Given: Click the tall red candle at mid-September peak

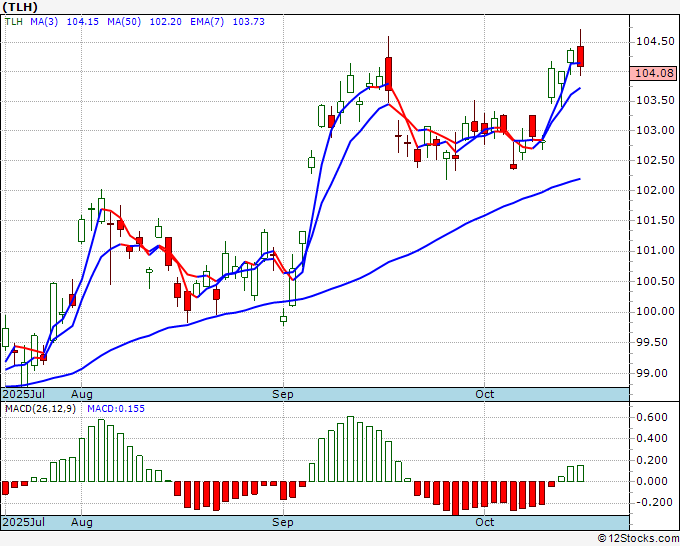Looking at the screenshot, I should (x=388, y=73).
